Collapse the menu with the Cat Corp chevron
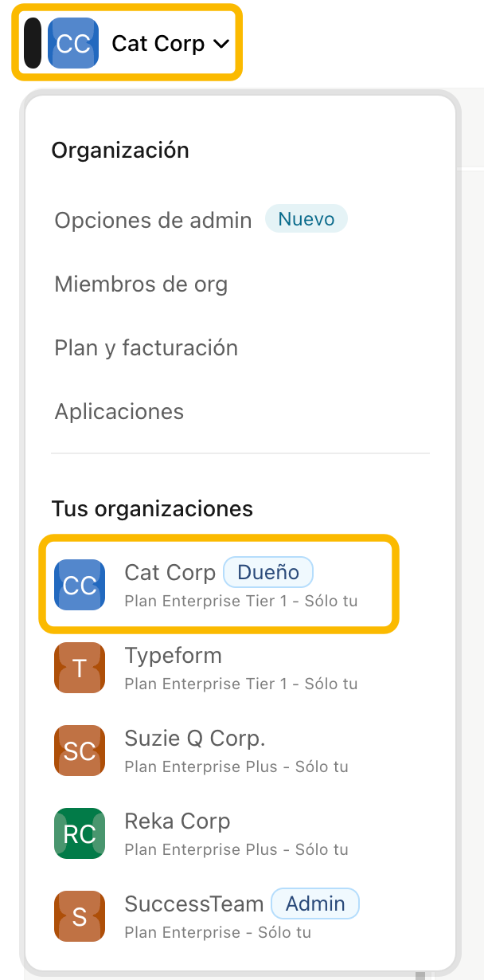This screenshot has height=980, width=484. [x=221, y=45]
